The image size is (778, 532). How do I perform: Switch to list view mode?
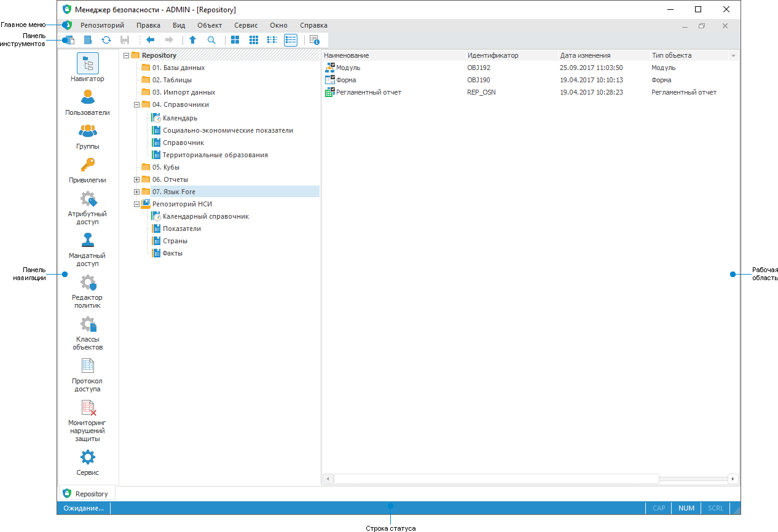coord(272,40)
